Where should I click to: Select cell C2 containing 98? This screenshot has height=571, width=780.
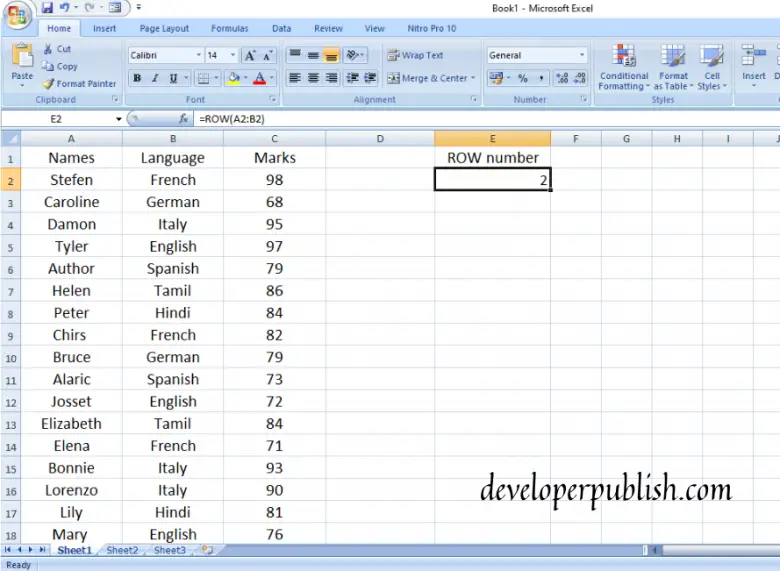[x=275, y=180]
